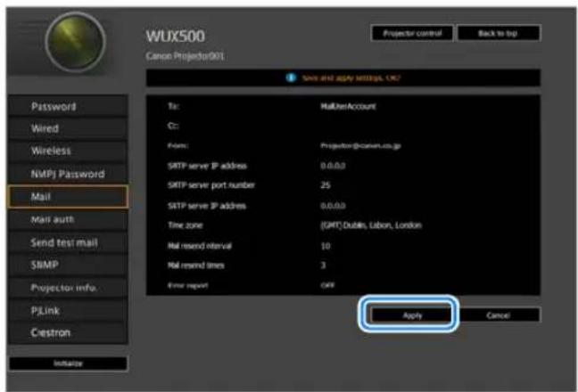Open the Password settings menu

(68, 106)
